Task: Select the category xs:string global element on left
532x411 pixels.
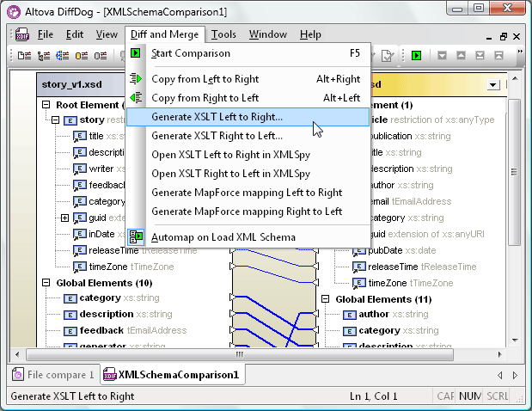Action: 112,298
